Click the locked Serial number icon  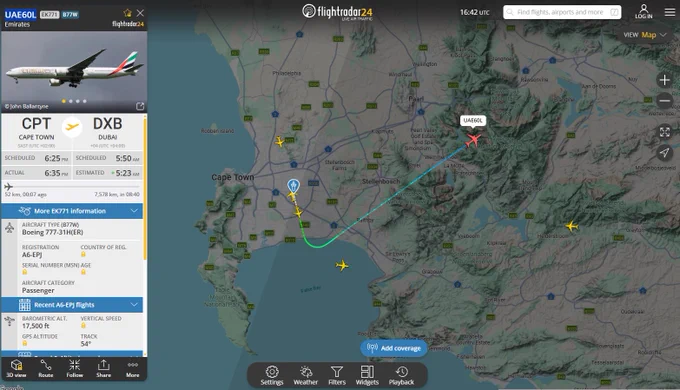pos(25,272)
